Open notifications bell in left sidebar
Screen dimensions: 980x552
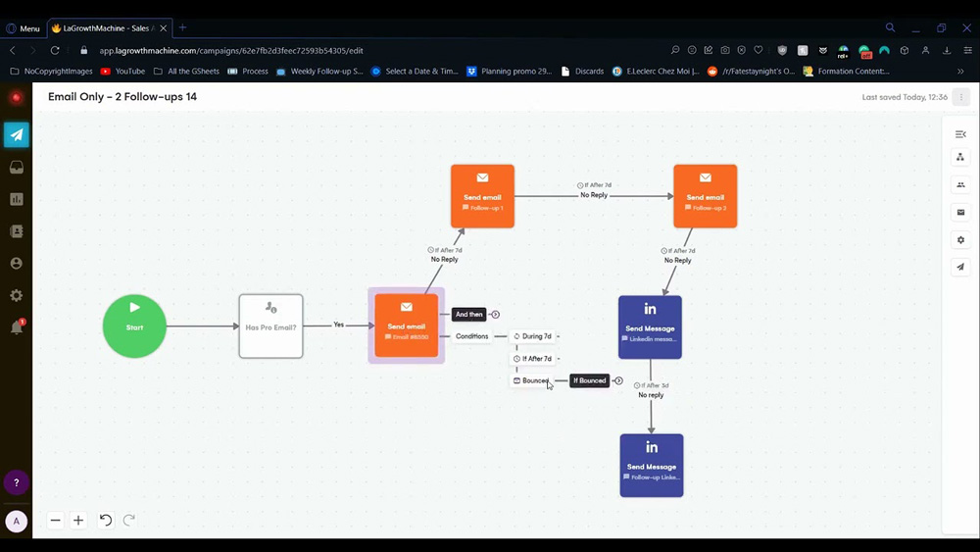pyautogui.click(x=17, y=327)
